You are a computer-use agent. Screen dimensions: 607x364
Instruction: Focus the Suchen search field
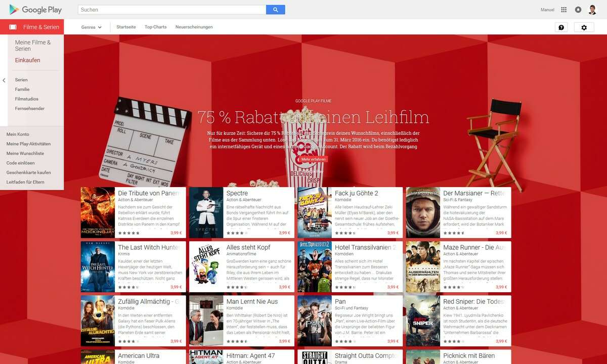pyautogui.click(x=172, y=10)
